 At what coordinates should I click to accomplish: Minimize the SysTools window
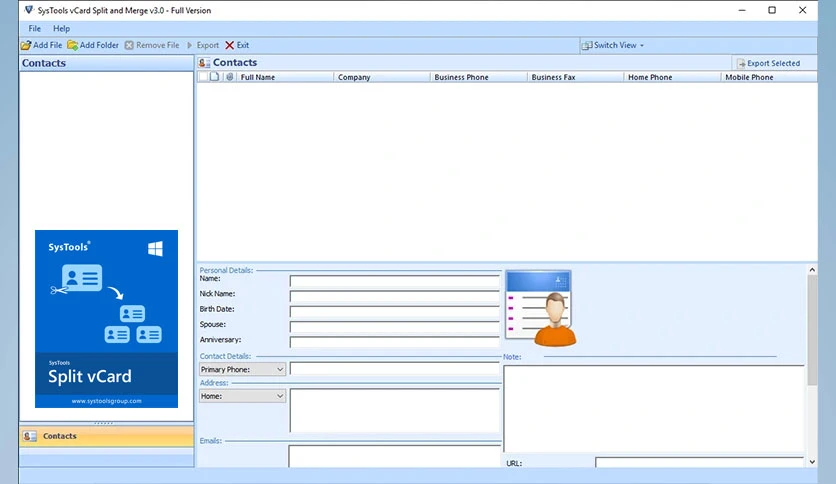tap(742, 10)
